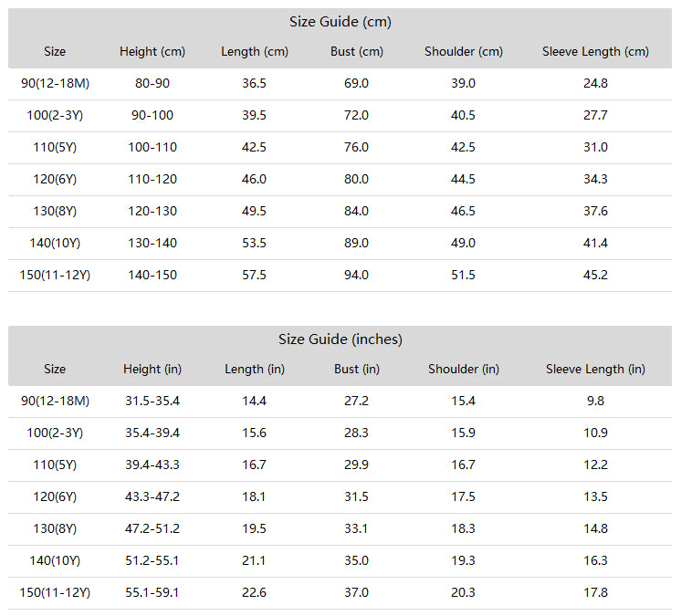Click the "Size Guide (inches)" title
This screenshot has width=681, height=616.
[340, 339]
